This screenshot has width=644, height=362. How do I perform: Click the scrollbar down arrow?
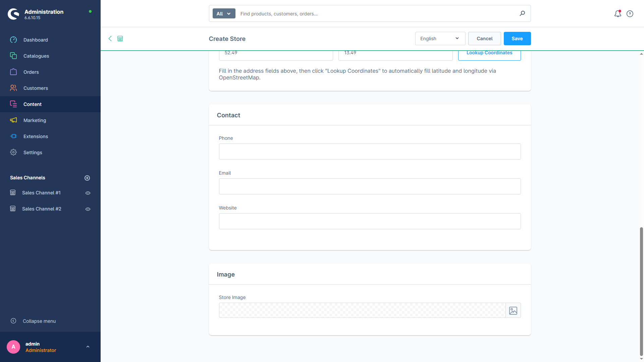click(641, 359)
